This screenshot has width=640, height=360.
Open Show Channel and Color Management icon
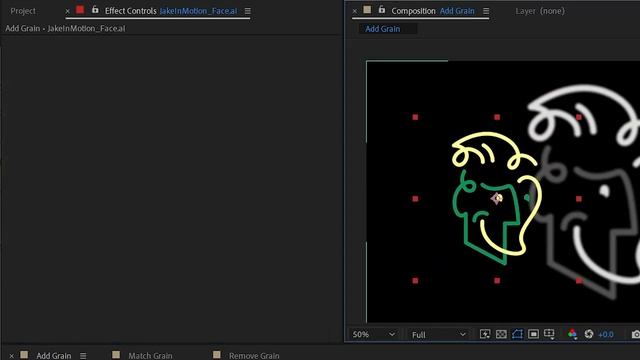(x=572, y=334)
